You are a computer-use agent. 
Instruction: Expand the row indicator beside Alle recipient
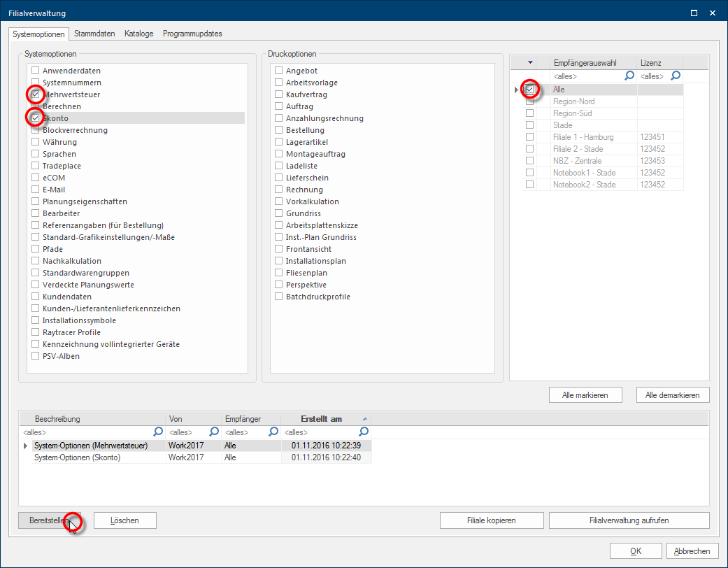point(517,90)
